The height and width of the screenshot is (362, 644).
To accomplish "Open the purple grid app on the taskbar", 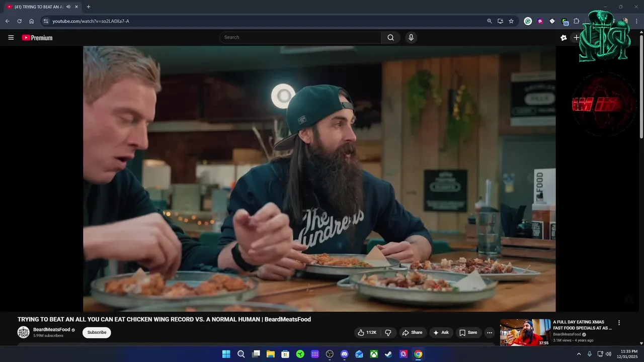I will tap(315, 354).
